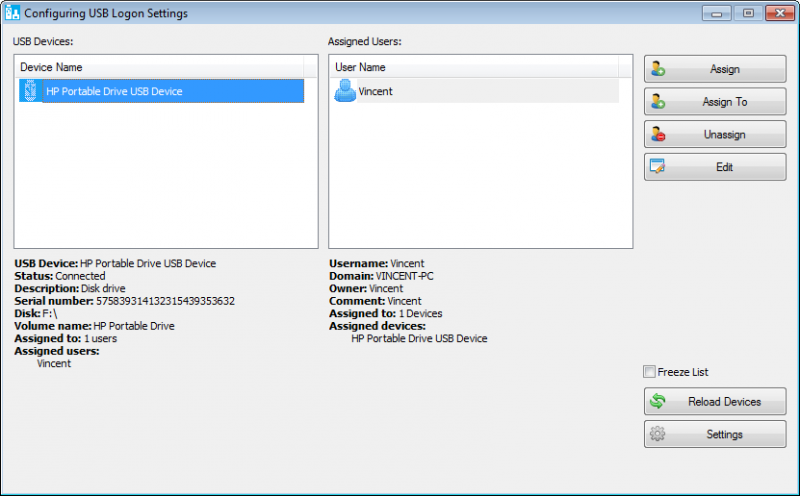Enable the Freeze List checkbox
Screen dimensions: 800x496
[649, 371]
